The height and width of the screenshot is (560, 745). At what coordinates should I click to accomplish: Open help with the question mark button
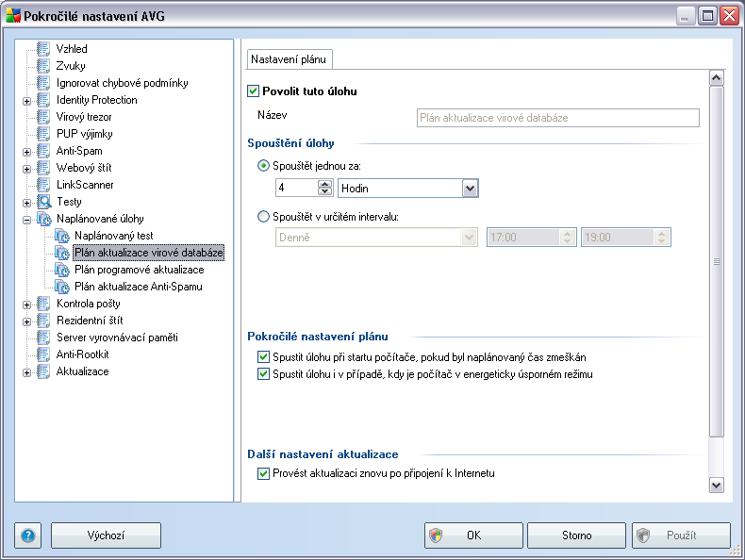click(x=28, y=535)
